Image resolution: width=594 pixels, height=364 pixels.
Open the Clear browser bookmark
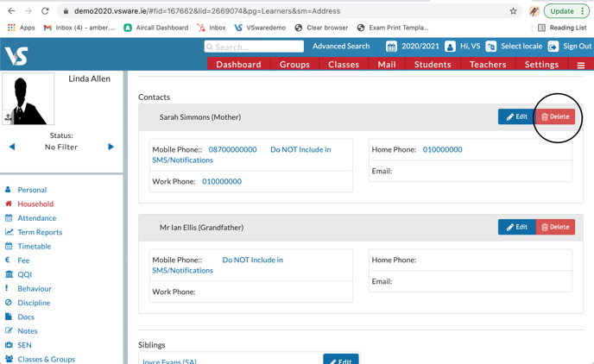[x=321, y=28]
